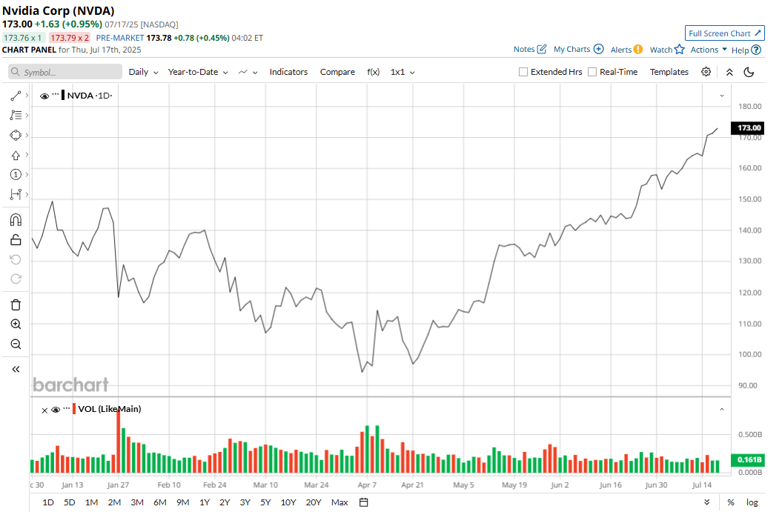782x532 pixels.
Task: Click the VOL indicator color swatch
Action: pyautogui.click(x=74, y=409)
